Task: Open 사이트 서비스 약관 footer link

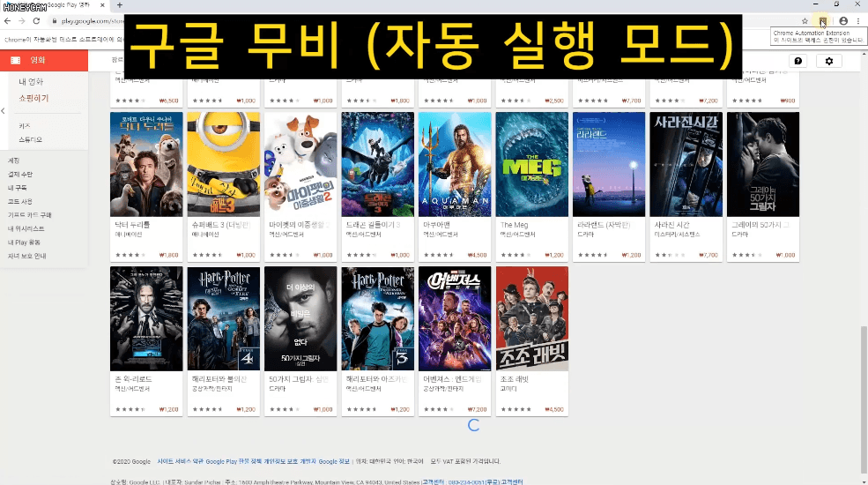Action: coord(180,461)
